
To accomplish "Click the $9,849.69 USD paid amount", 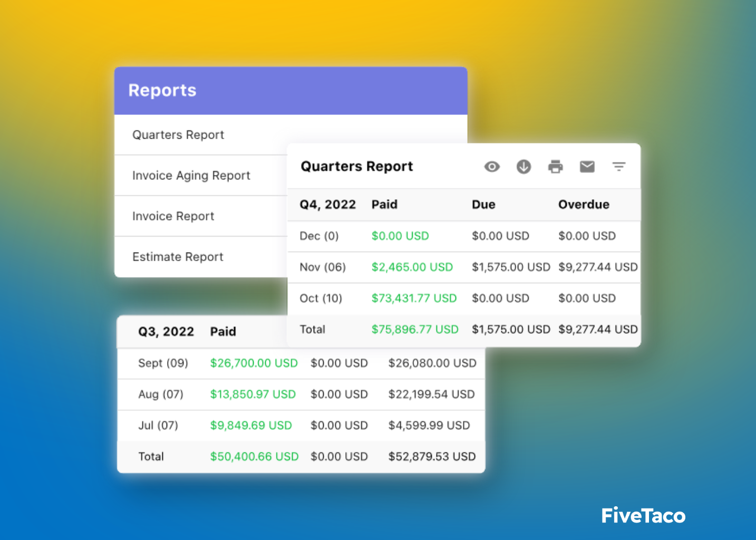I will [251, 426].
